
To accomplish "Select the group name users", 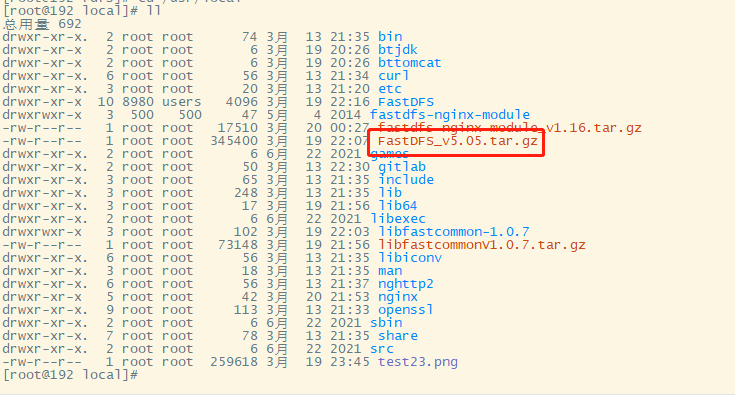I will [182, 102].
